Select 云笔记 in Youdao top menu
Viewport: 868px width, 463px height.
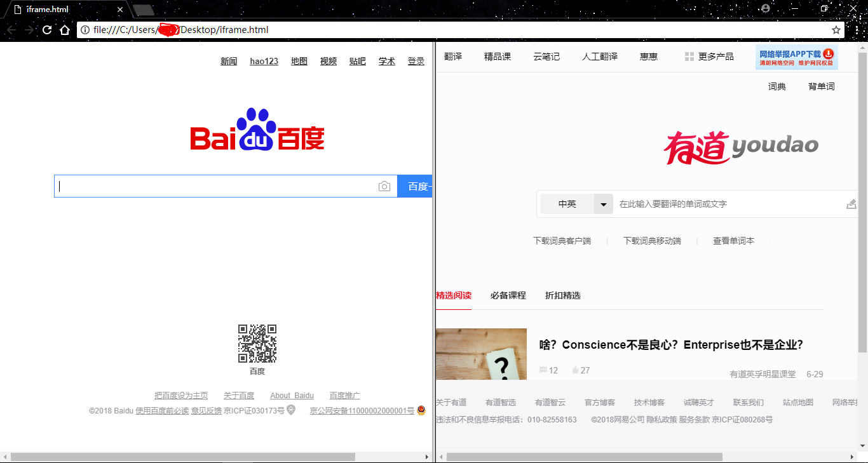(x=546, y=57)
